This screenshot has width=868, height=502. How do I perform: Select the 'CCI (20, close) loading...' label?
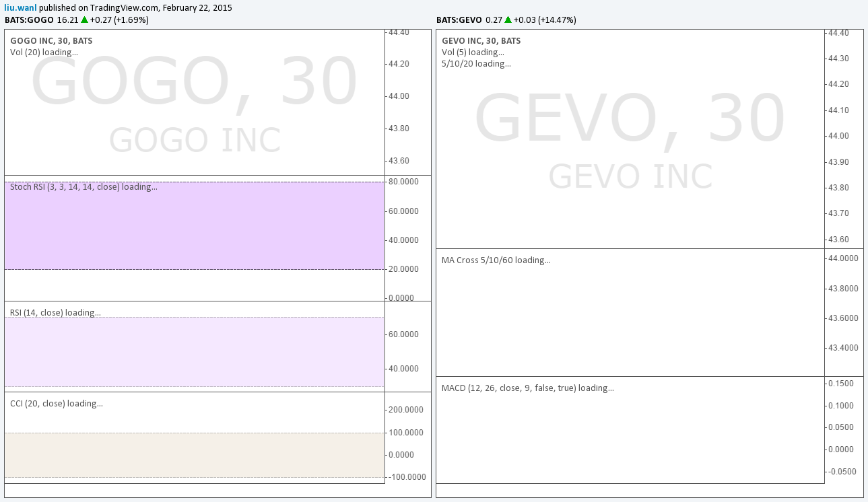pyautogui.click(x=57, y=404)
